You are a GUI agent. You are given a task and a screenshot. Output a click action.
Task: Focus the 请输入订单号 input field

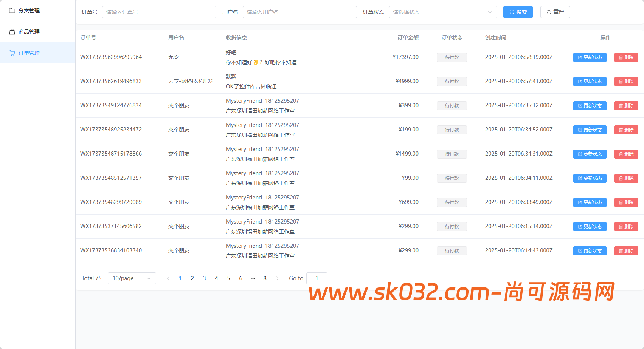click(159, 12)
